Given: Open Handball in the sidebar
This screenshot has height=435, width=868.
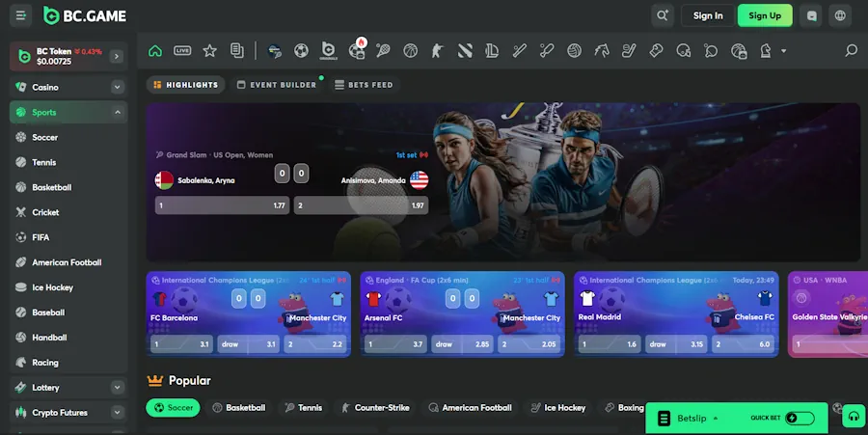Looking at the screenshot, I should pos(68,337).
